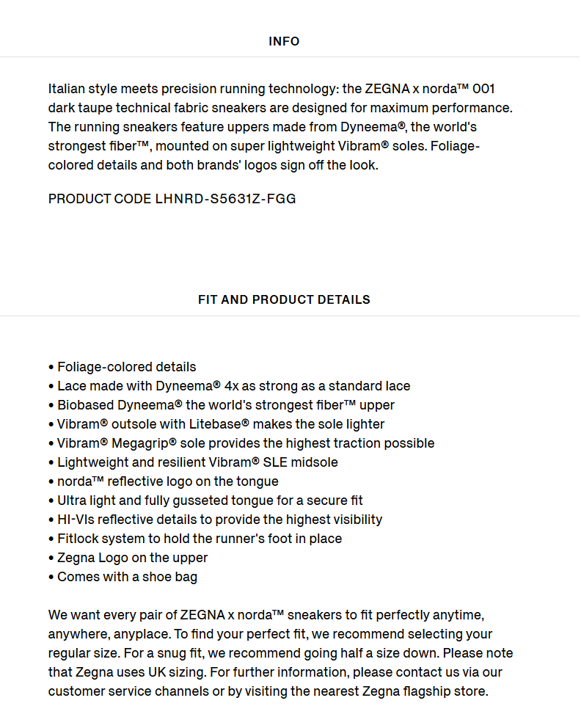The width and height of the screenshot is (581, 728).
Task: Click the Vibram Megagrip sole bullet
Action: point(241,443)
